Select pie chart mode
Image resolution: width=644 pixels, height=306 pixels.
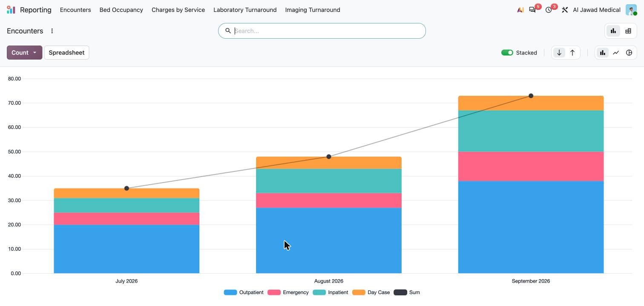click(x=629, y=53)
